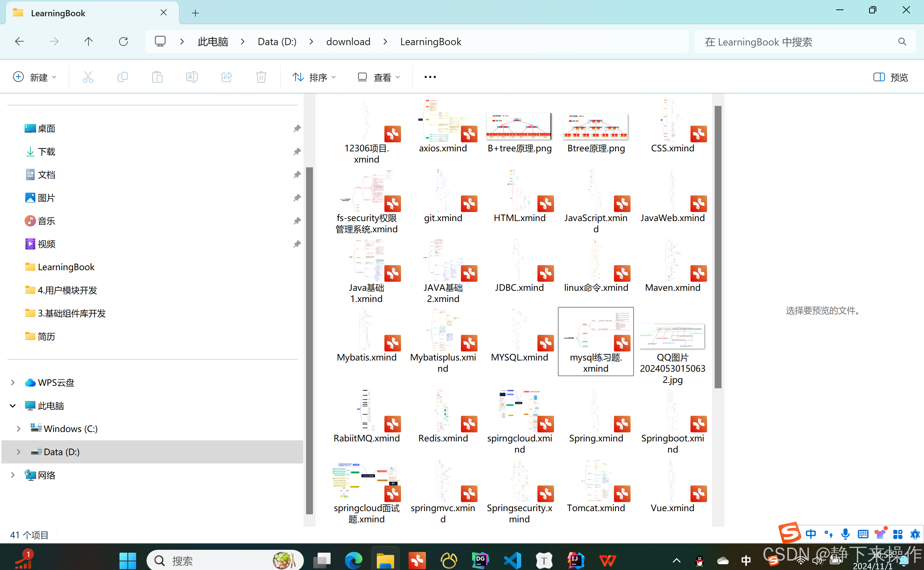Click the 新建 new button
924x570 pixels.
click(35, 77)
